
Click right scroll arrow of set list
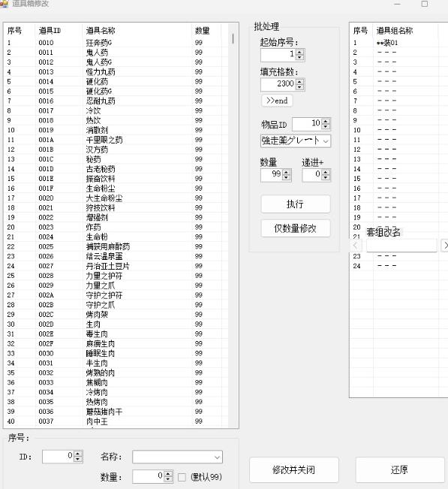pyautogui.click(x=445, y=246)
